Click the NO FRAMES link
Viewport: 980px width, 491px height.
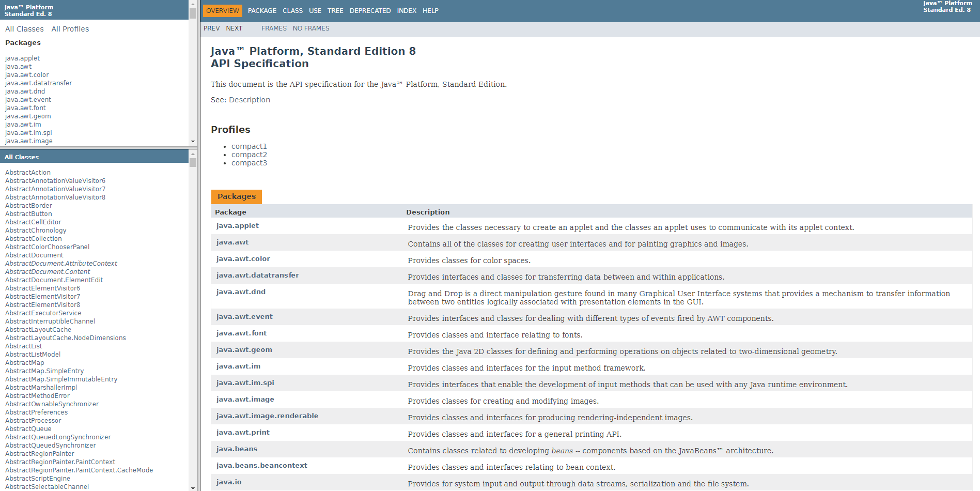coord(311,28)
